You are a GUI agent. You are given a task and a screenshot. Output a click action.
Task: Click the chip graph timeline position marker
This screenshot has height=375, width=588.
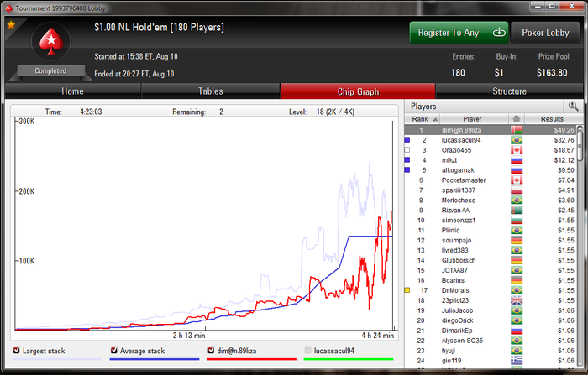392,225
